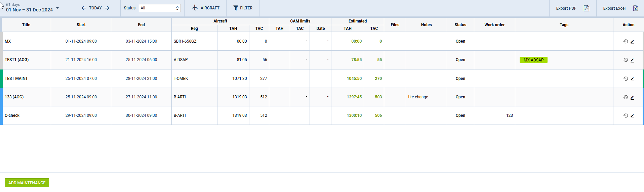Open history for the MX maintenance row
644x192 pixels.
click(x=626, y=42)
